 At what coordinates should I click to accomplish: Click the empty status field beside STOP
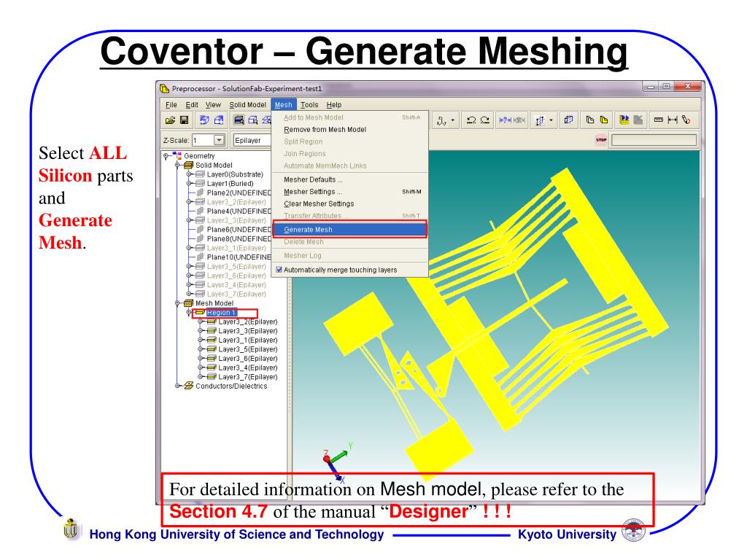(x=654, y=140)
